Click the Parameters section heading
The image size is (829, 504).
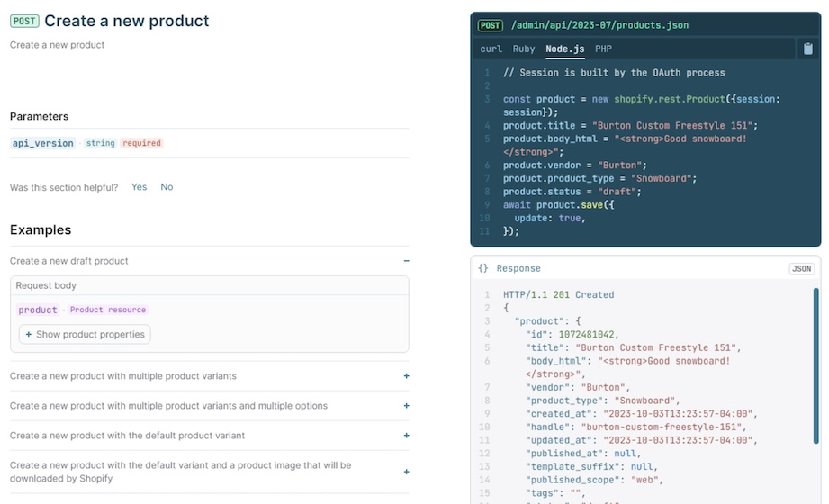click(39, 116)
